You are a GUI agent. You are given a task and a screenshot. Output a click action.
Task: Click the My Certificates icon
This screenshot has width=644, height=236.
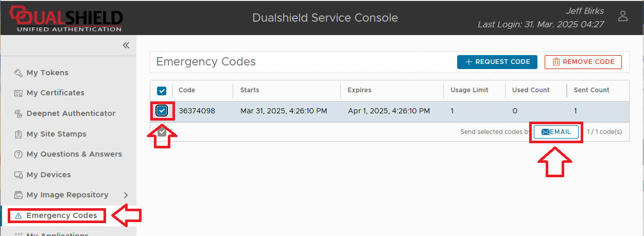[x=19, y=93]
